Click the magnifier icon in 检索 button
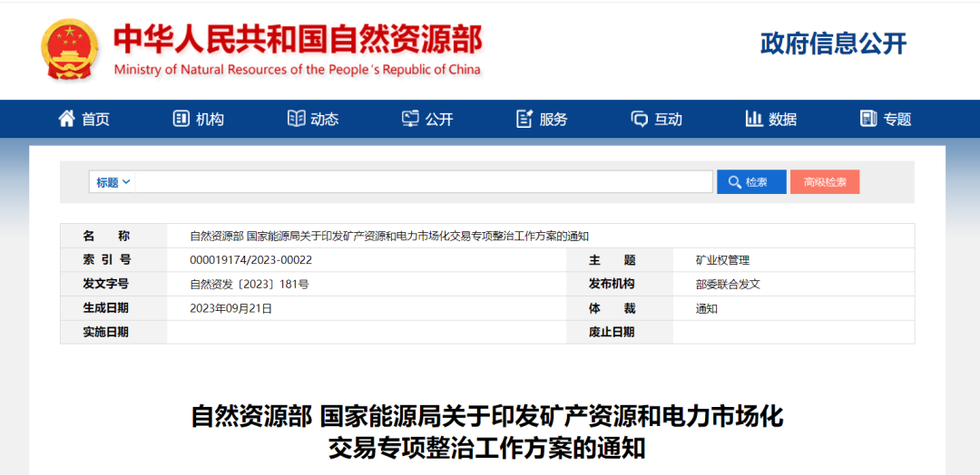 (x=735, y=182)
